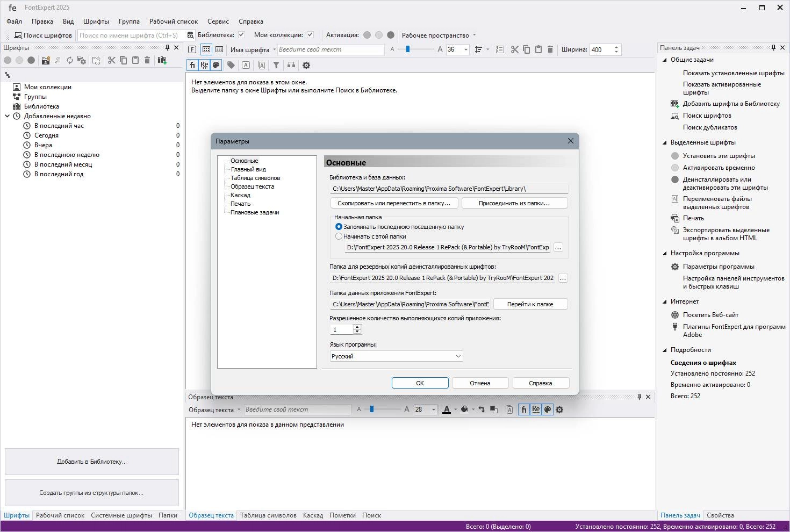
Task: Click the library search icon beside the font name field
Action: (x=190, y=35)
